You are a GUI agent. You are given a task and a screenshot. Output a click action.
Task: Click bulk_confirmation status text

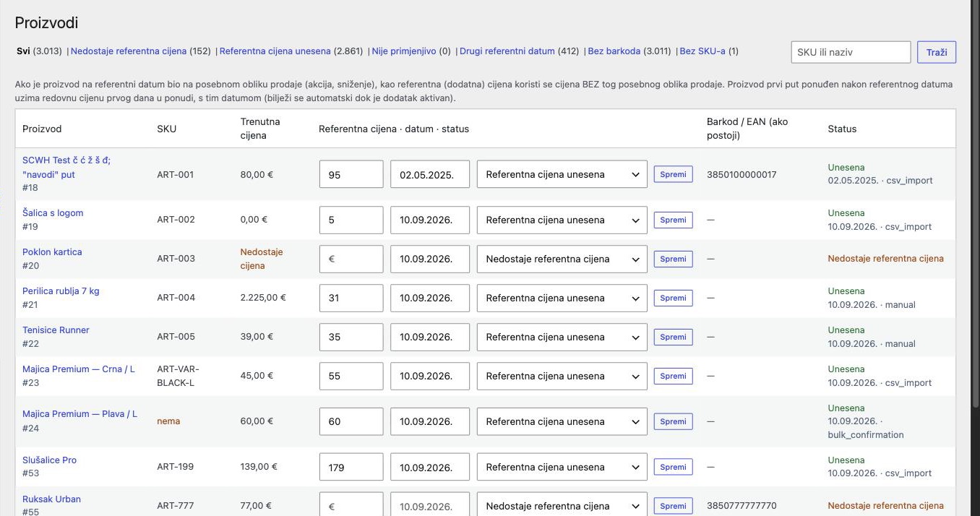point(866,435)
